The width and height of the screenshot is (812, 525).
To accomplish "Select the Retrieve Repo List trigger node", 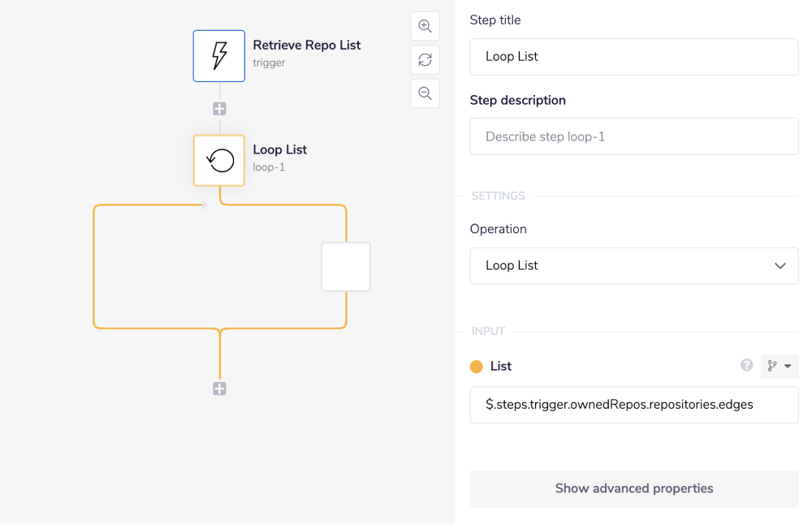I will pos(218,55).
